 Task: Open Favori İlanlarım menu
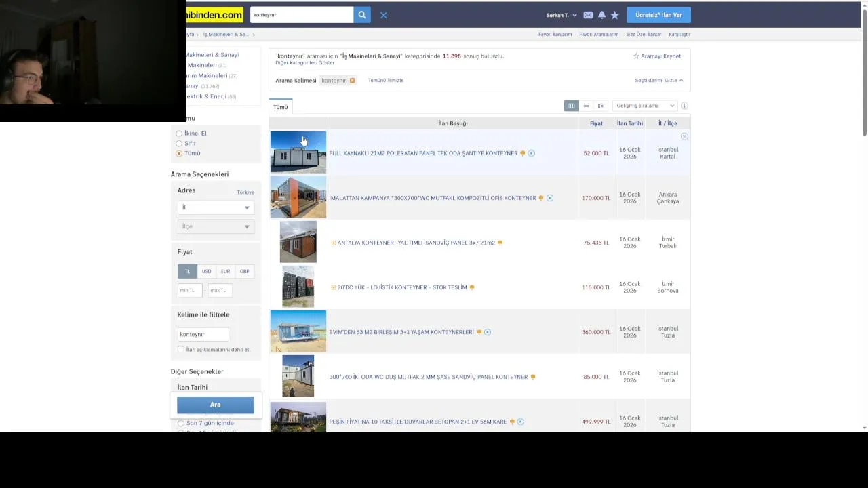click(x=555, y=34)
